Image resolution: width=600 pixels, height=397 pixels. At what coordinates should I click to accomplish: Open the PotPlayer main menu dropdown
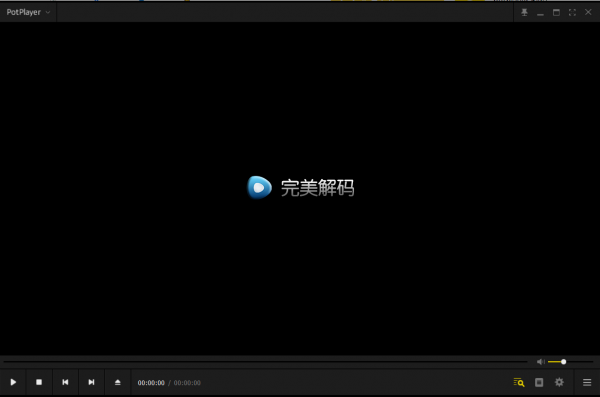coord(28,12)
